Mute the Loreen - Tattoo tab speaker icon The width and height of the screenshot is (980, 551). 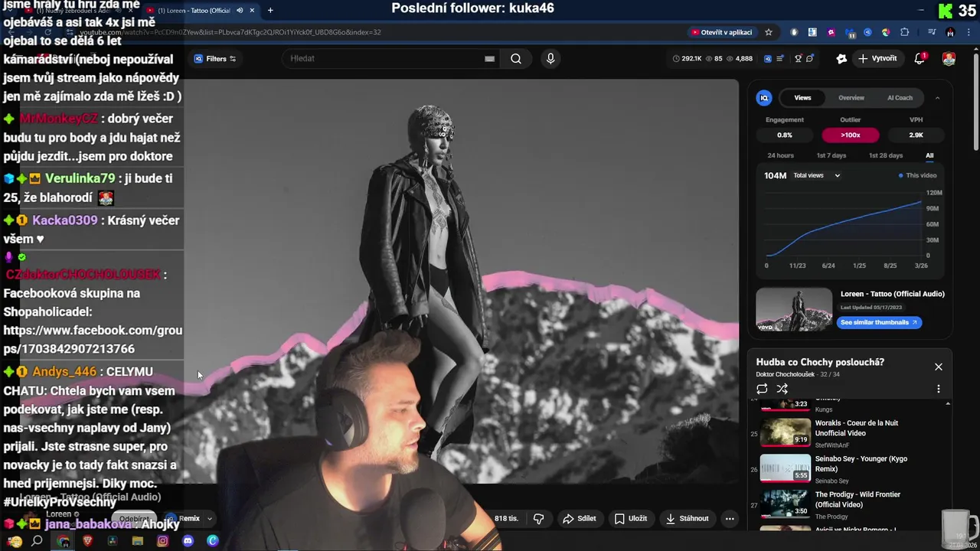click(240, 10)
